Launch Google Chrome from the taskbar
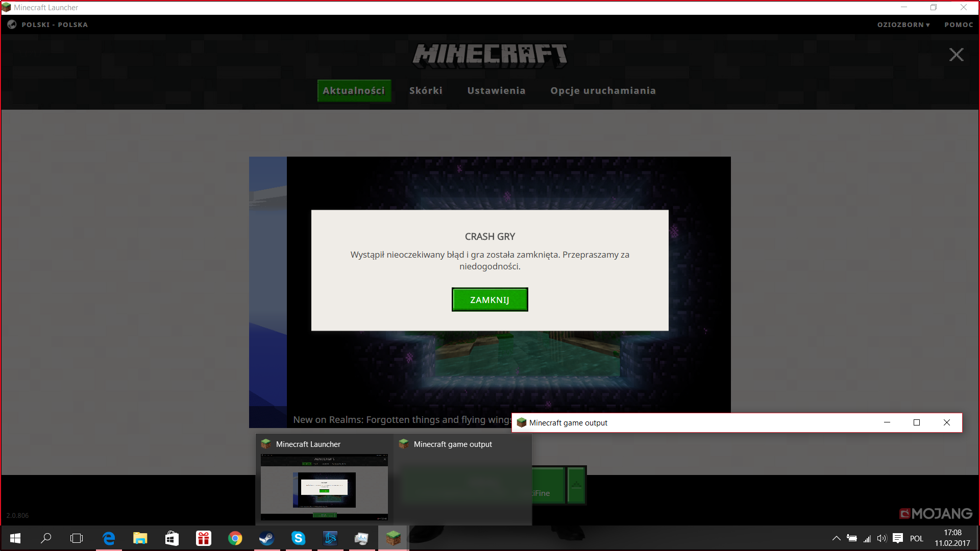The image size is (980, 551). point(235,538)
